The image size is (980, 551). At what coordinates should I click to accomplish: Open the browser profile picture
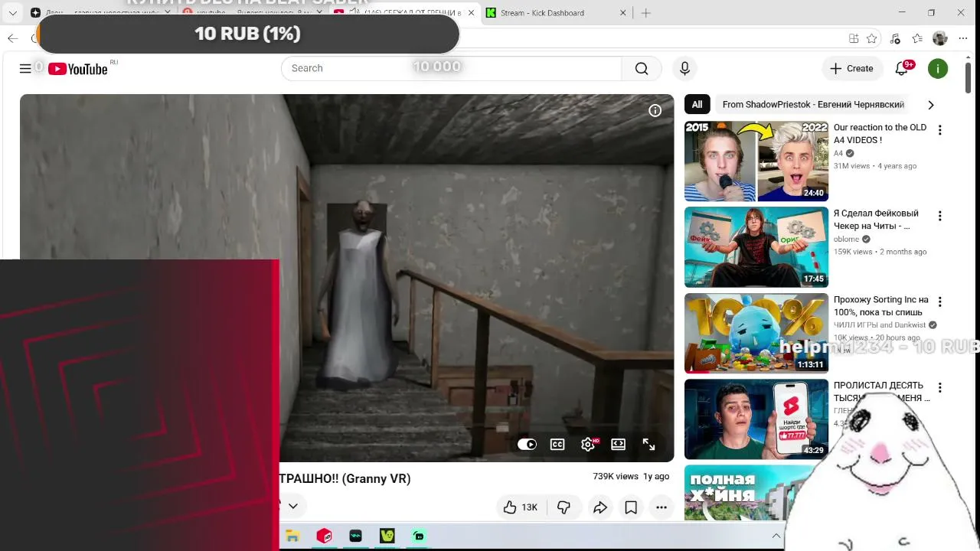point(940,38)
